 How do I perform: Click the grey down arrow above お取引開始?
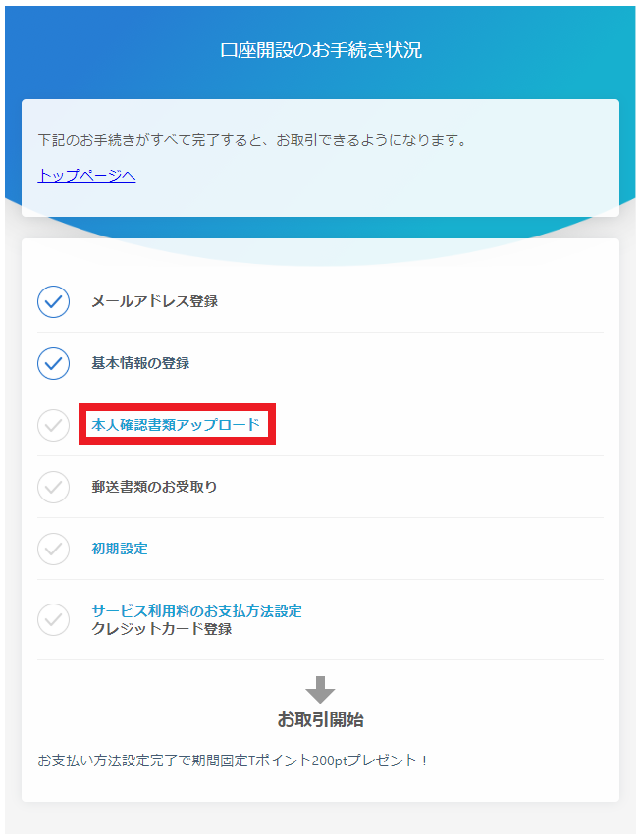(320, 690)
